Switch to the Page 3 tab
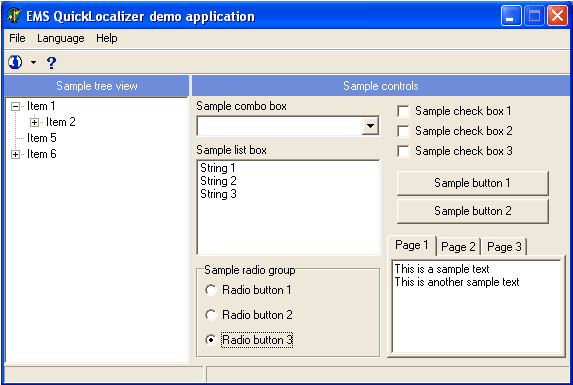573x385 pixels. tap(504, 247)
